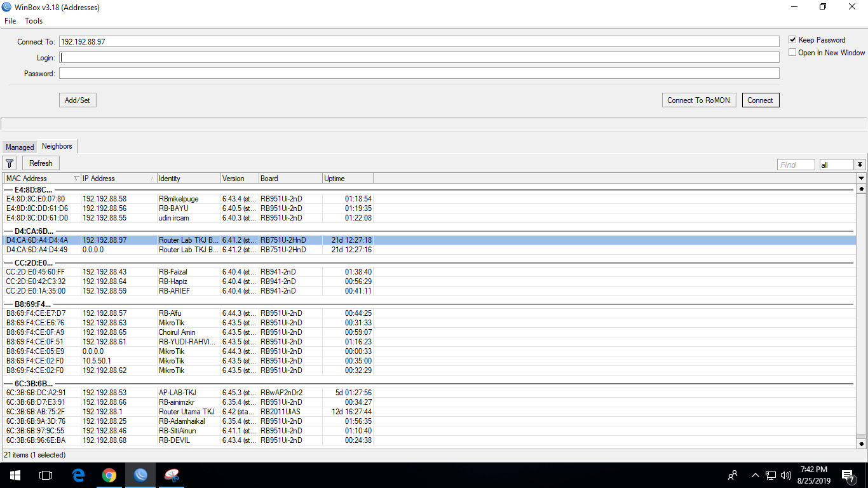The image size is (868, 488).
Task: Click the Add/Set button
Action: (78, 100)
